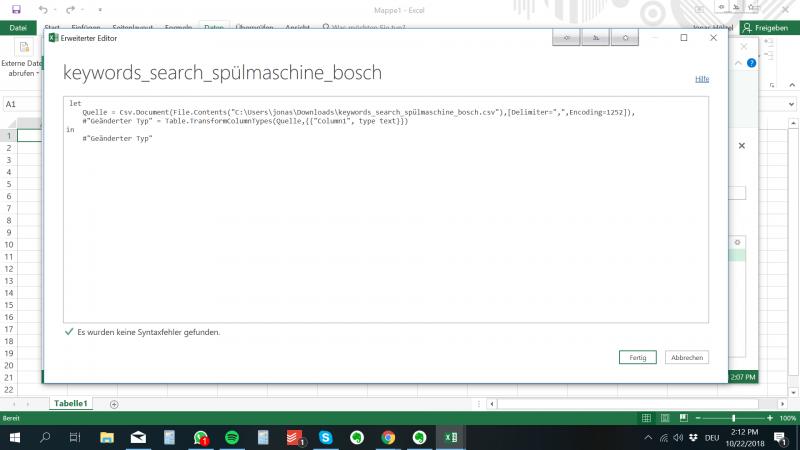The height and width of the screenshot is (450, 800).
Task: Click the Freigeben share button
Action: pos(769,28)
